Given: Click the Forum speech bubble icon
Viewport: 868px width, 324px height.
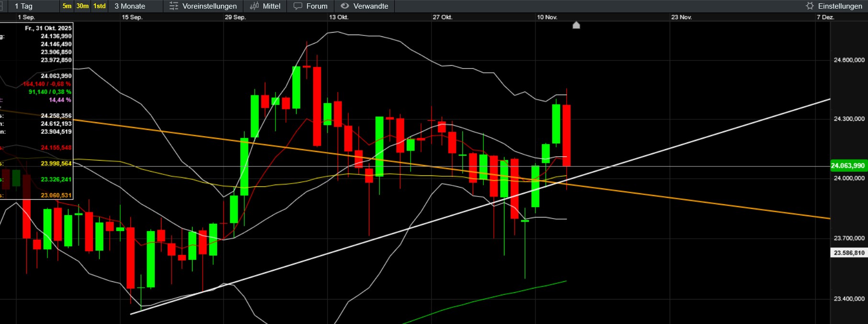Looking at the screenshot, I should tap(298, 6).
